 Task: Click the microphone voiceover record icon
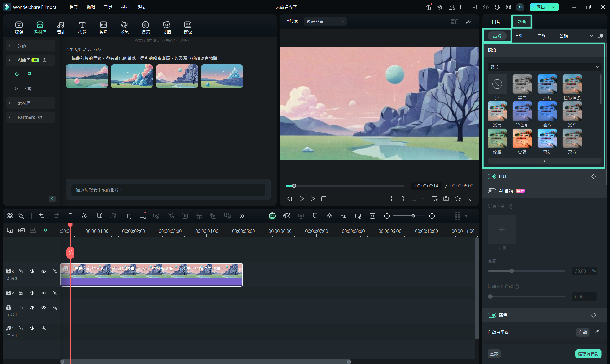[329, 216]
